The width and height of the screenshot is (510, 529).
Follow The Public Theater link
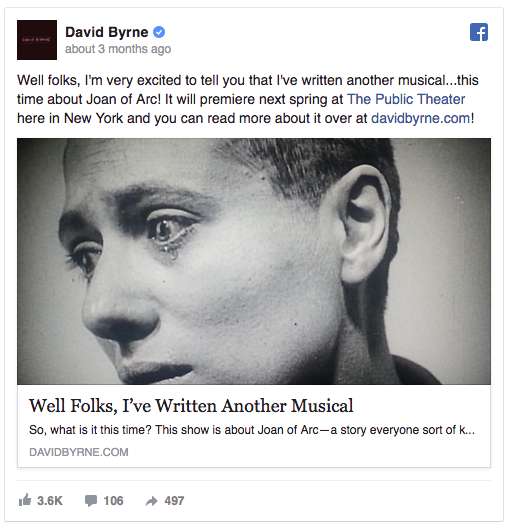pyautogui.click(x=406, y=99)
